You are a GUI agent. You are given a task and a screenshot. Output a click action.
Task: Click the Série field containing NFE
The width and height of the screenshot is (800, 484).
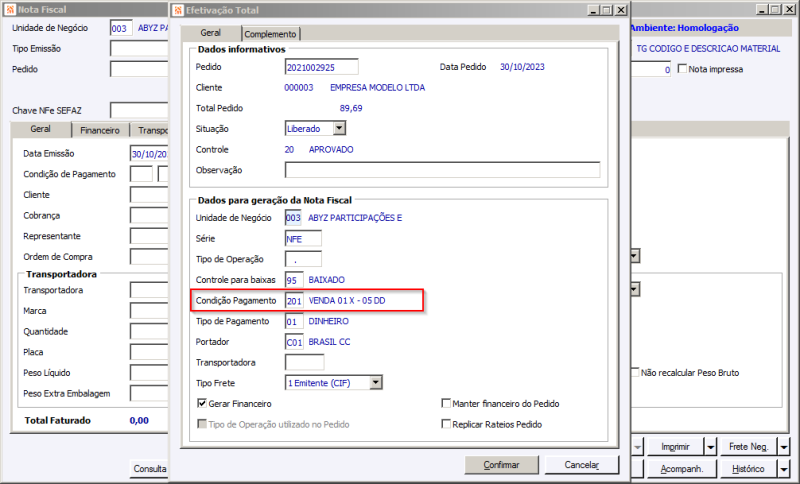click(x=303, y=239)
